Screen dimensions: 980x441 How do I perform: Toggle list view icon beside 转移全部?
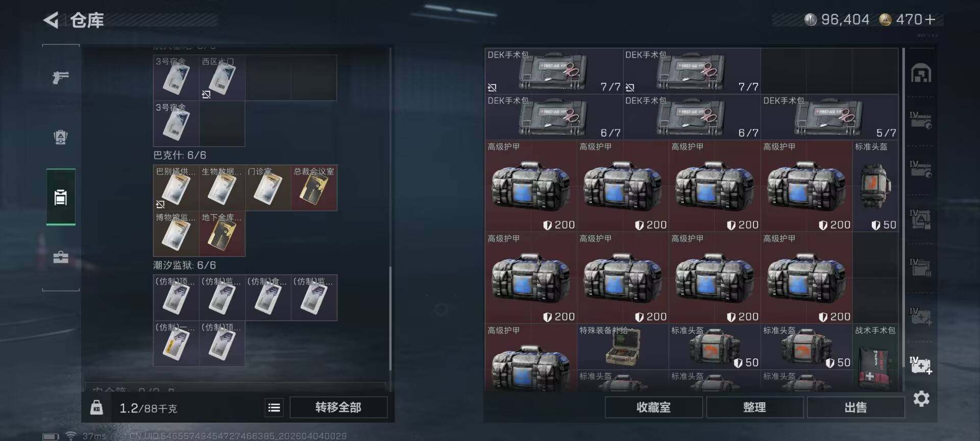pyautogui.click(x=274, y=407)
